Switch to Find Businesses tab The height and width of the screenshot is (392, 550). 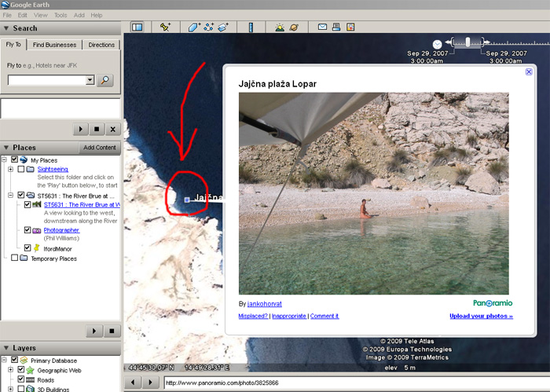click(54, 45)
